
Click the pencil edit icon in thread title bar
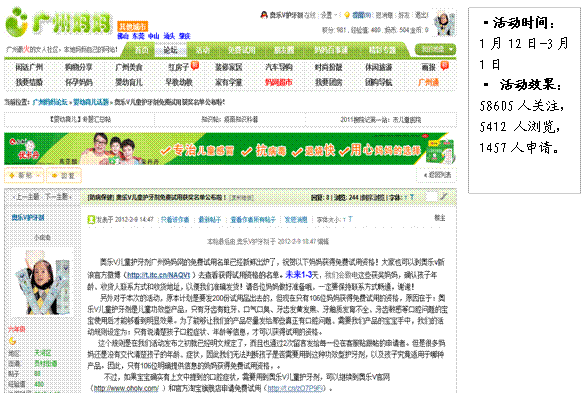pos(443,197)
